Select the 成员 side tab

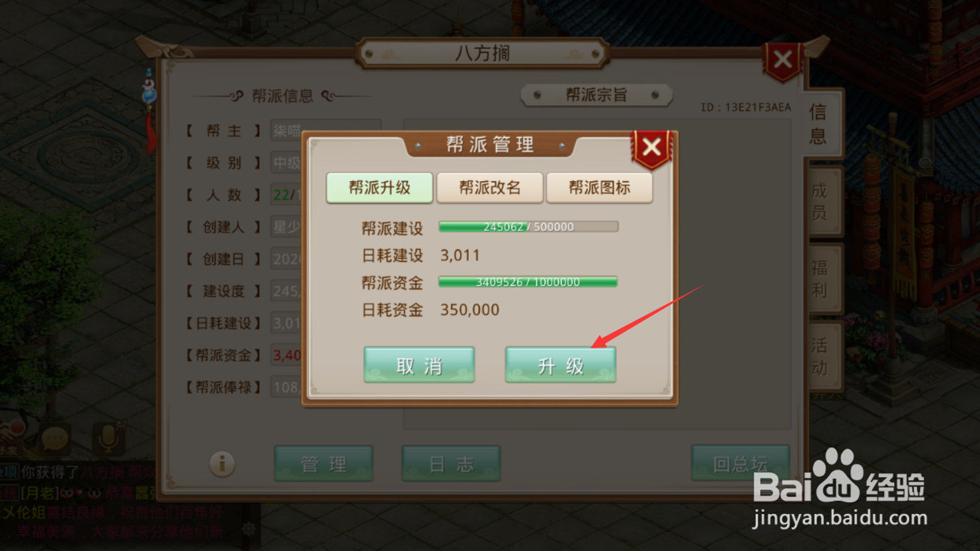(820, 202)
